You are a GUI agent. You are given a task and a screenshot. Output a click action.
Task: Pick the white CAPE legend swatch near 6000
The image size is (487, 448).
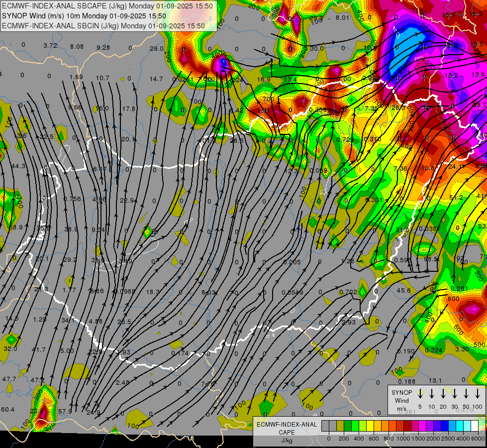pos(474,426)
